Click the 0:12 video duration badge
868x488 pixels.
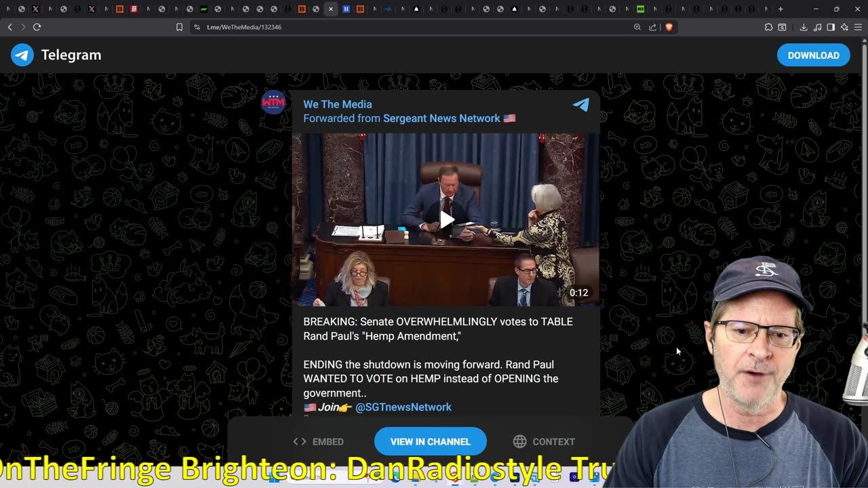pos(578,293)
